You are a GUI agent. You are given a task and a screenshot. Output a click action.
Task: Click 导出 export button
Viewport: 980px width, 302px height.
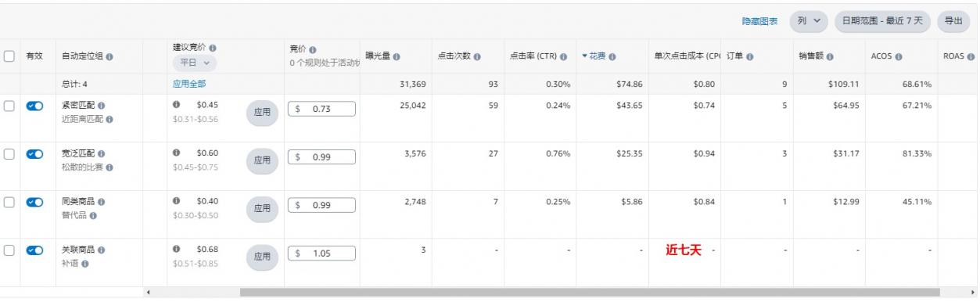click(953, 21)
